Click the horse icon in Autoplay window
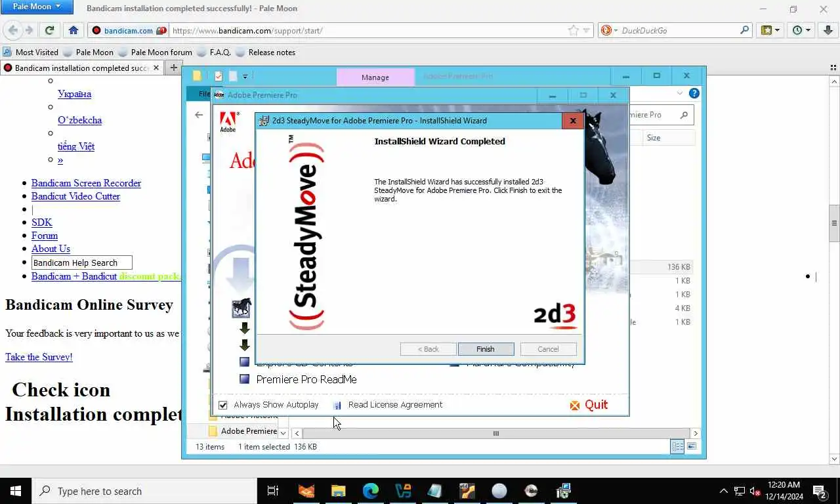The width and height of the screenshot is (840, 504). tap(241, 307)
